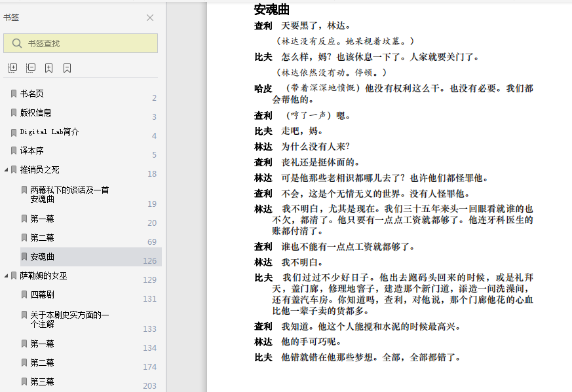Click page number 126 in bookmark list
This screenshot has height=392, width=572.
click(x=149, y=261)
